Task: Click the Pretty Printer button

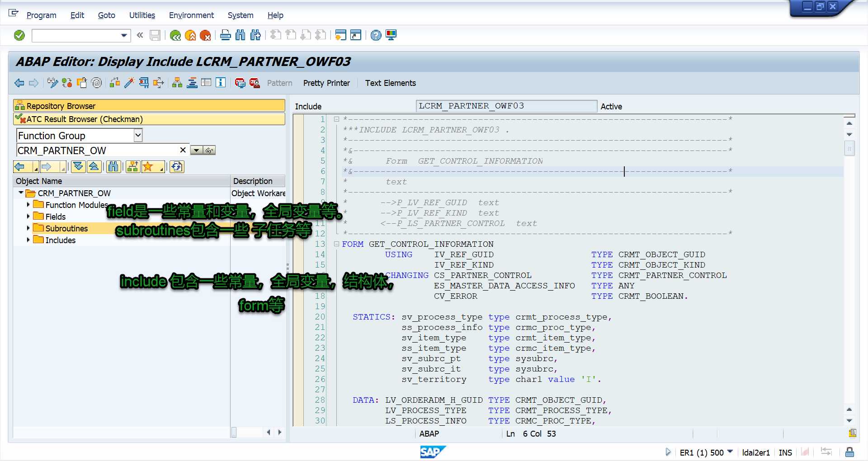Action: pyautogui.click(x=326, y=83)
